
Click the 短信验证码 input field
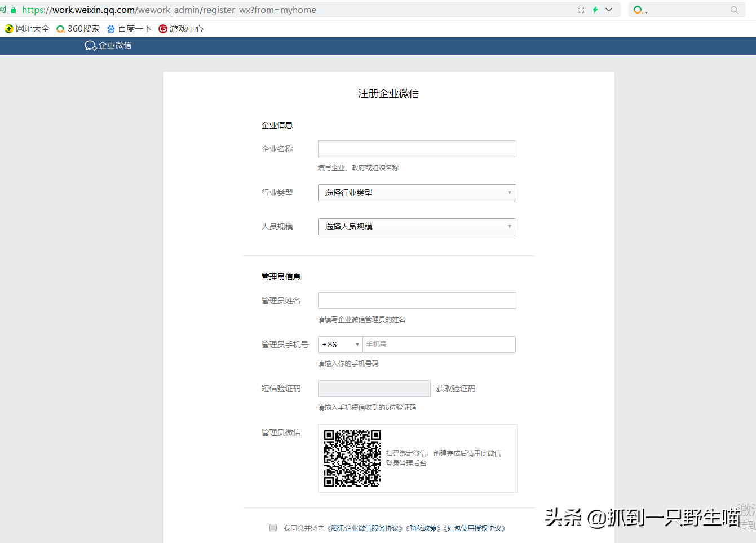coord(374,389)
